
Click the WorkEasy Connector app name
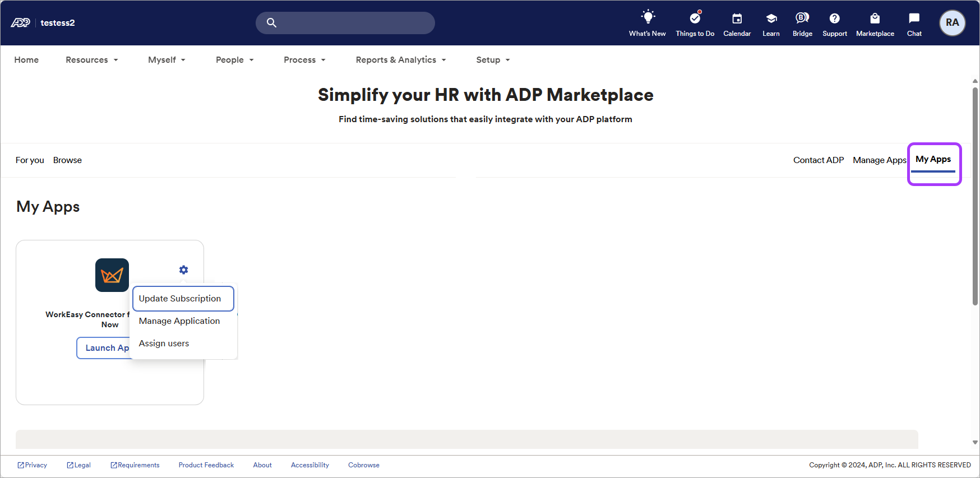click(88, 319)
